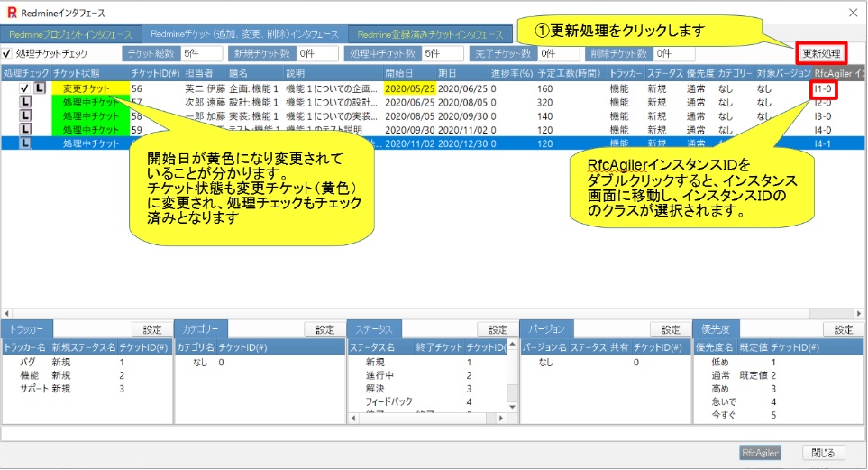Click the 完了チケット数 value field
This screenshot has width=868, height=470.
click(x=559, y=54)
